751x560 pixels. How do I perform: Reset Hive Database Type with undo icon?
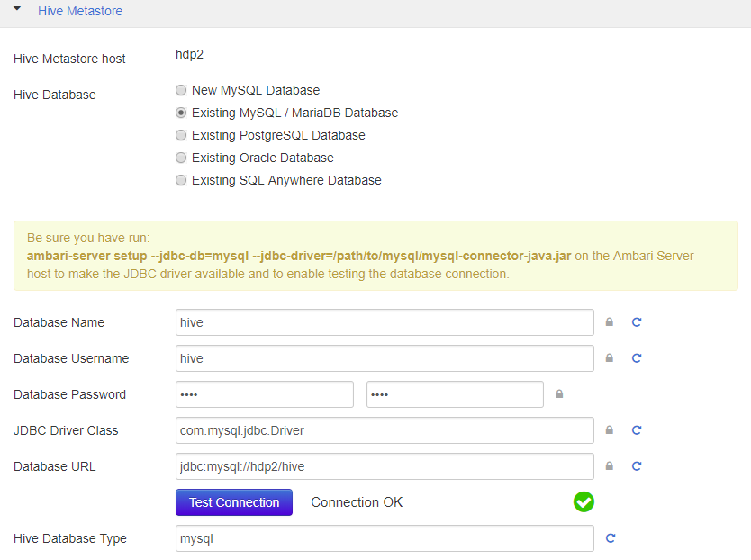[611, 538]
